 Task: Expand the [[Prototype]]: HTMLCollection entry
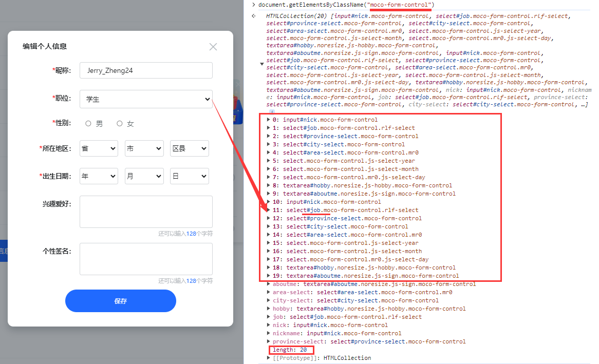pos(268,358)
